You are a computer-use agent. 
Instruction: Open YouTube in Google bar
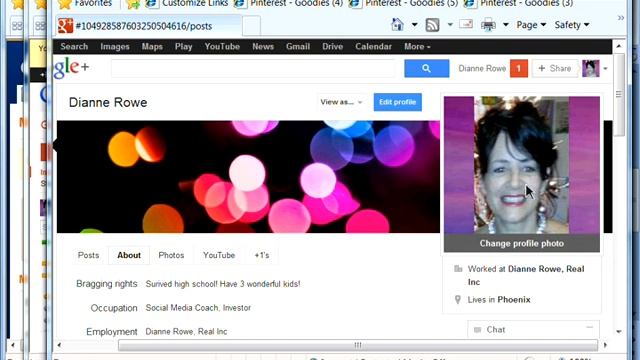[x=222, y=47]
